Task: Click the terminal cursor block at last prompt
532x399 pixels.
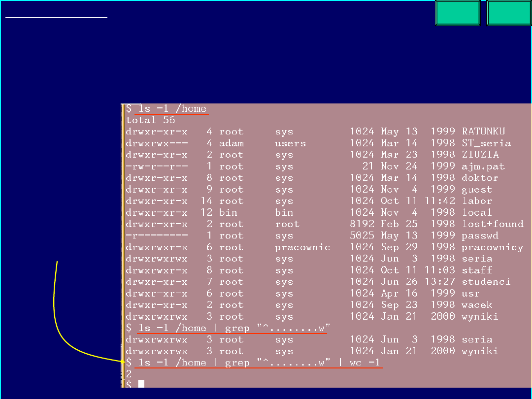Action: point(141,383)
